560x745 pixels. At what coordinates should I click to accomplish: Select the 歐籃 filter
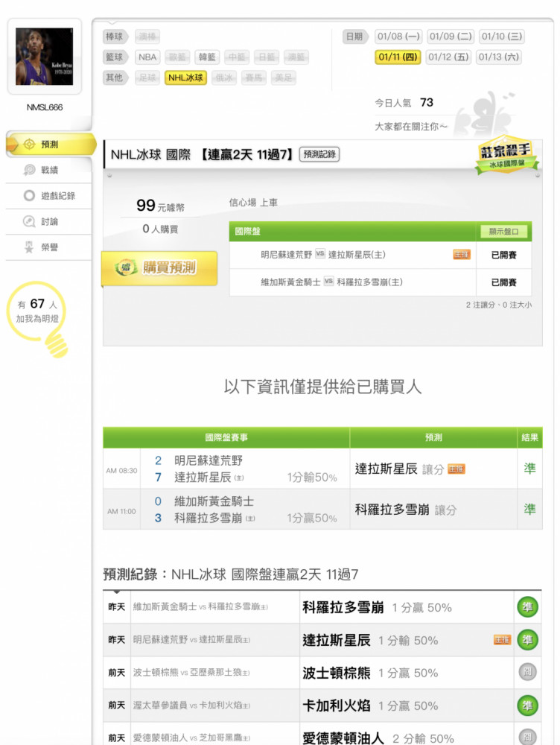pos(177,57)
